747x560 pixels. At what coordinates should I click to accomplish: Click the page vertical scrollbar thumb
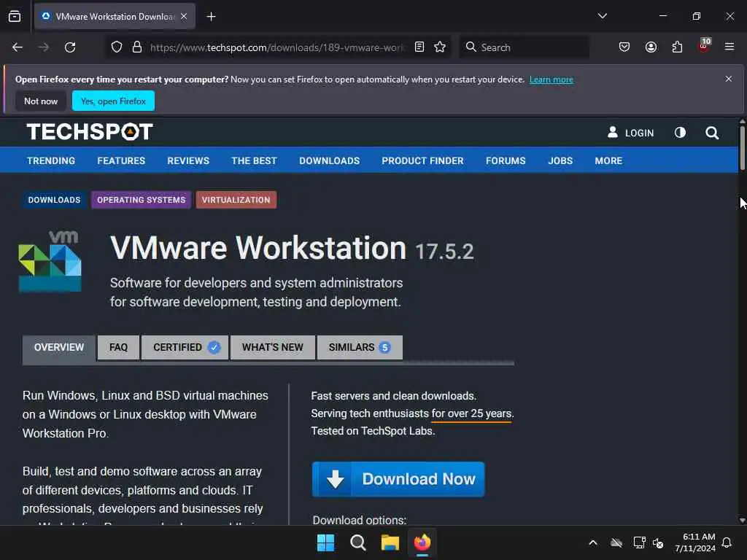(742, 147)
